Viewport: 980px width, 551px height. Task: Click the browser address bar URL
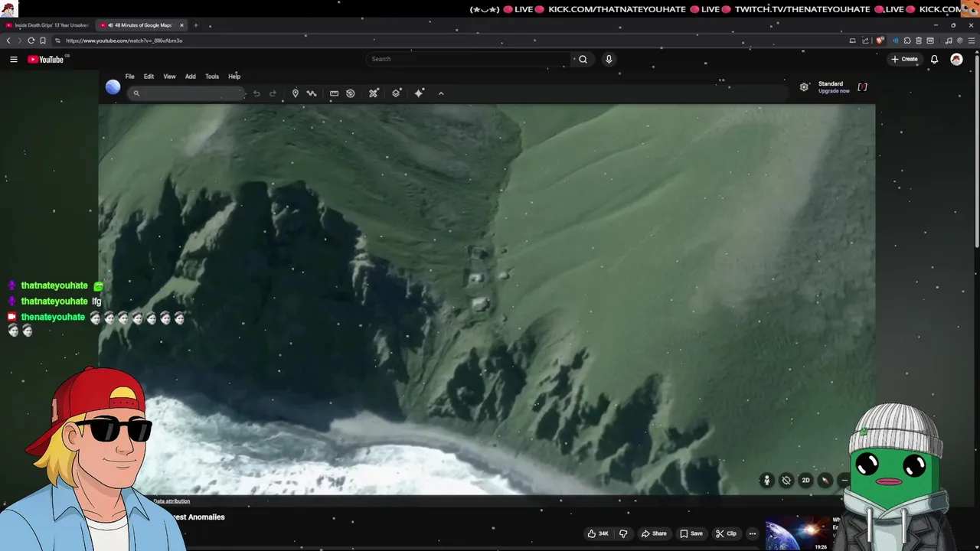click(124, 41)
